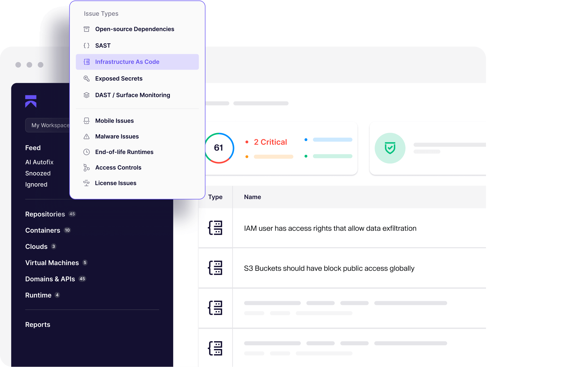Screen dimensions: 588x367
Task: Click the green shield checkmark icon
Action: point(390,148)
